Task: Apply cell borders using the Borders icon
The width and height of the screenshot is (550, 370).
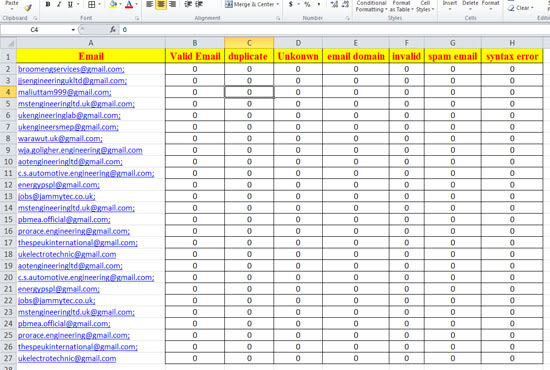Action: click(91, 5)
